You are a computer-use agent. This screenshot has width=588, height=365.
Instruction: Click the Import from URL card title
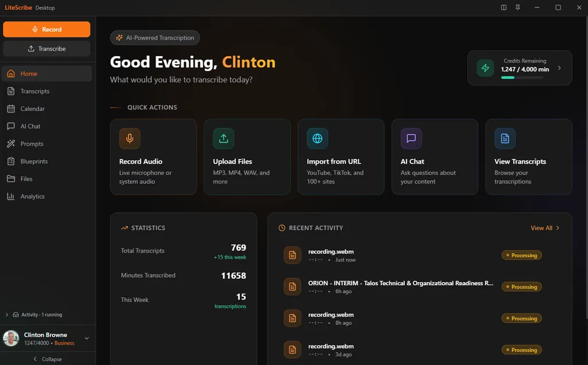[x=334, y=161]
